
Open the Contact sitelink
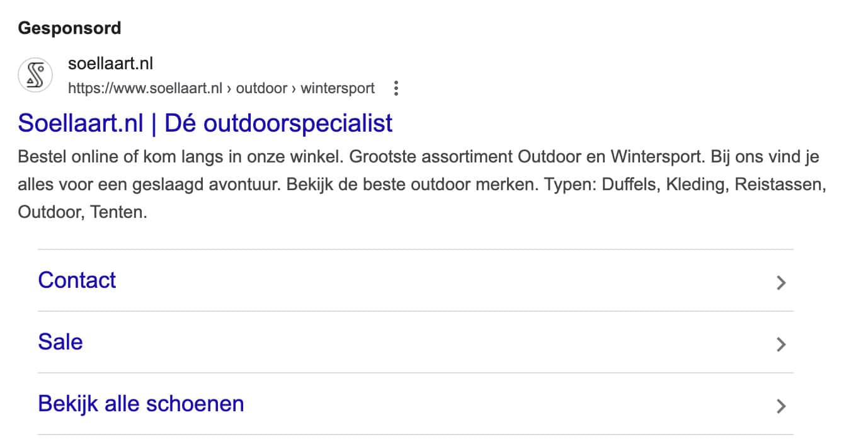coord(77,280)
